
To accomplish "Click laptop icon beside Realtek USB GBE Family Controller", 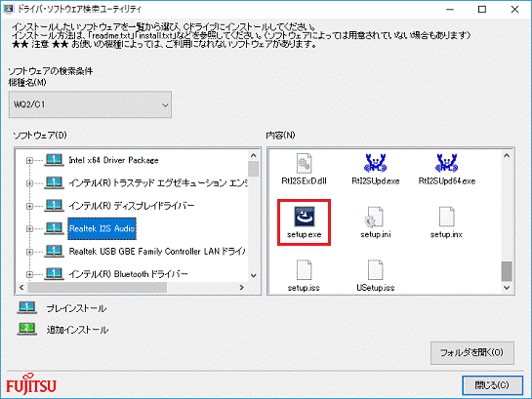I will tap(54, 251).
